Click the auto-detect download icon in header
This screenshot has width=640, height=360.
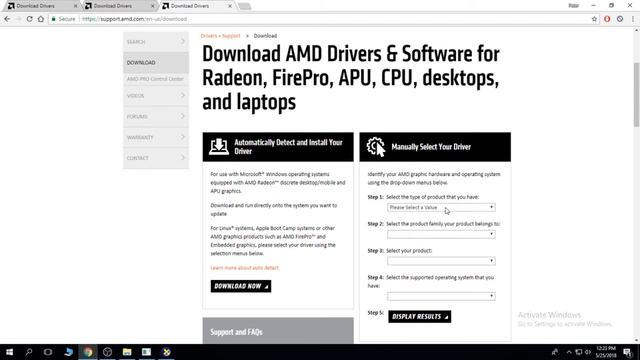pyautogui.click(x=219, y=147)
